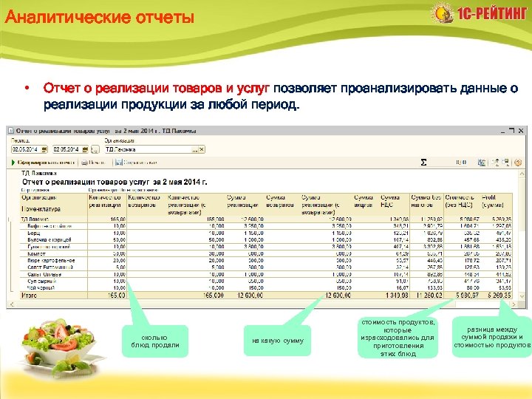Open calendar for the period start date
The height and width of the screenshot is (399, 532).
(44, 149)
